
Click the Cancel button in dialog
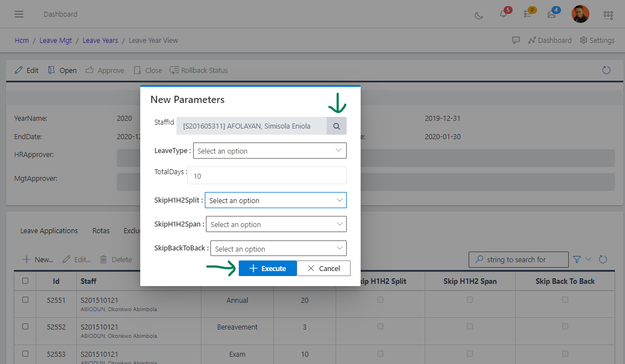point(323,268)
